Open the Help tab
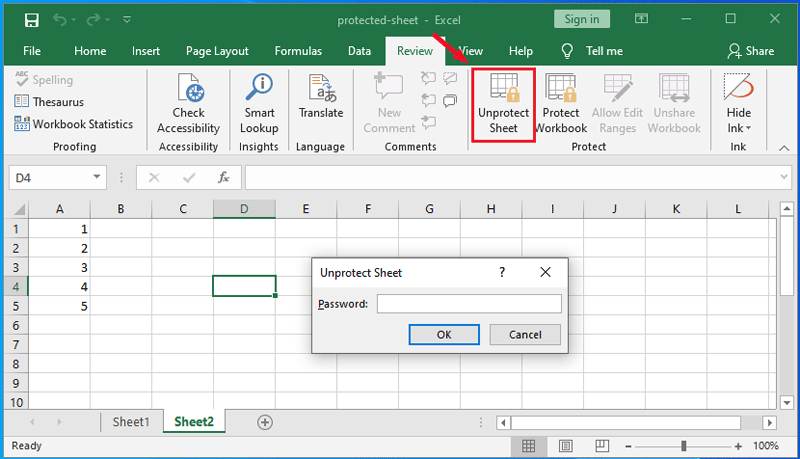This screenshot has height=459, width=800. point(520,51)
